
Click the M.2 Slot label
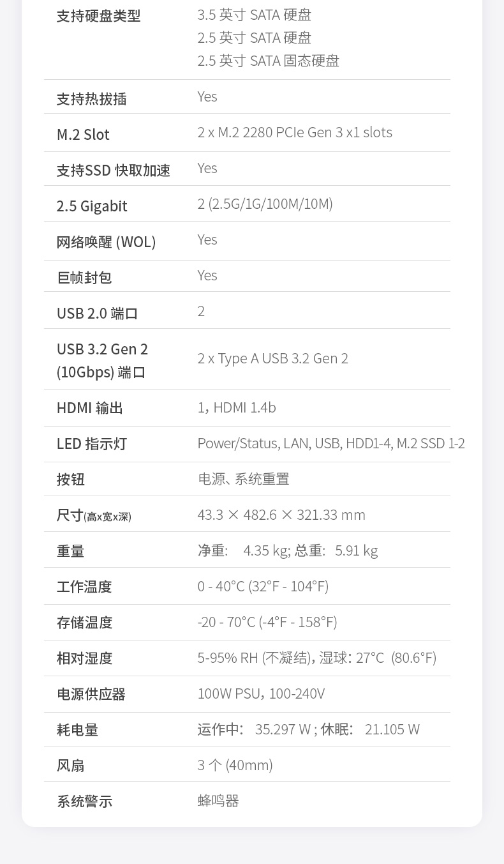(x=83, y=135)
